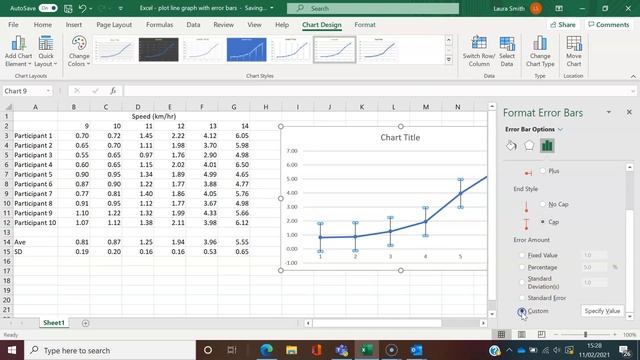Open Format Error Bars pane options arrow
The width and height of the screenshot is (640, 360).
(609, 112)
